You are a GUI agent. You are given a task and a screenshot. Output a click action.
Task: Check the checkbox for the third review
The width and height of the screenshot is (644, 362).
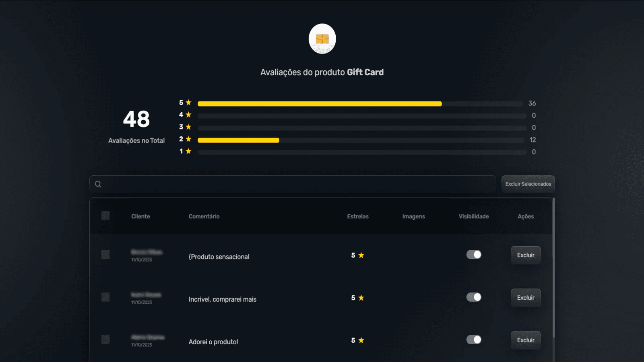coord(105,340)
